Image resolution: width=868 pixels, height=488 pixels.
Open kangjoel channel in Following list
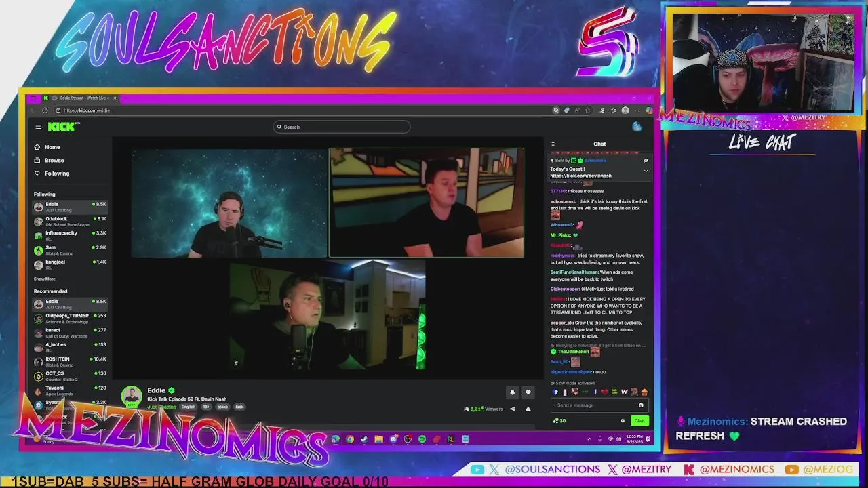(x=71, y=264)
